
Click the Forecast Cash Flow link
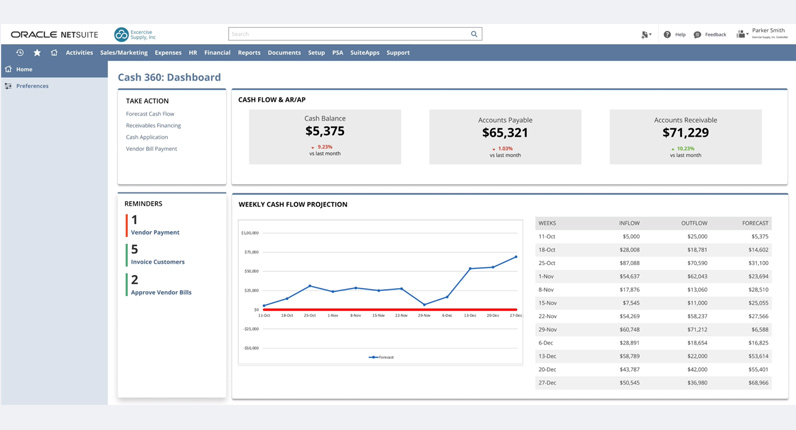point(150,114)
